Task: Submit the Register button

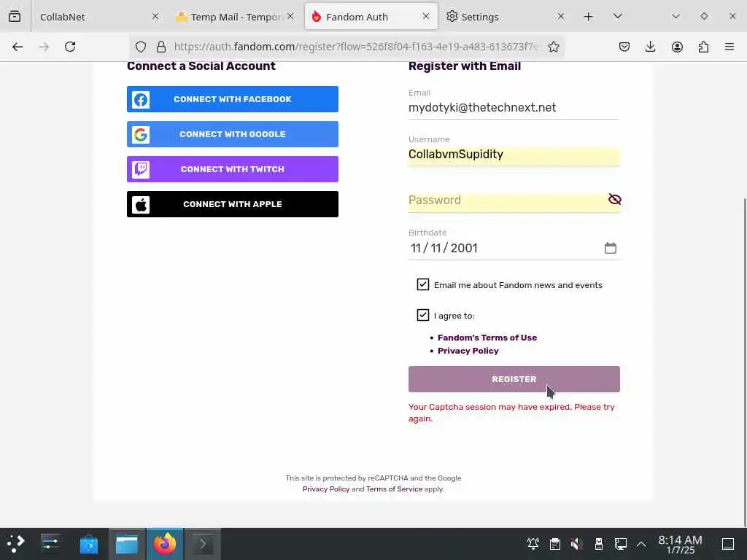Action: click(514, 379)
